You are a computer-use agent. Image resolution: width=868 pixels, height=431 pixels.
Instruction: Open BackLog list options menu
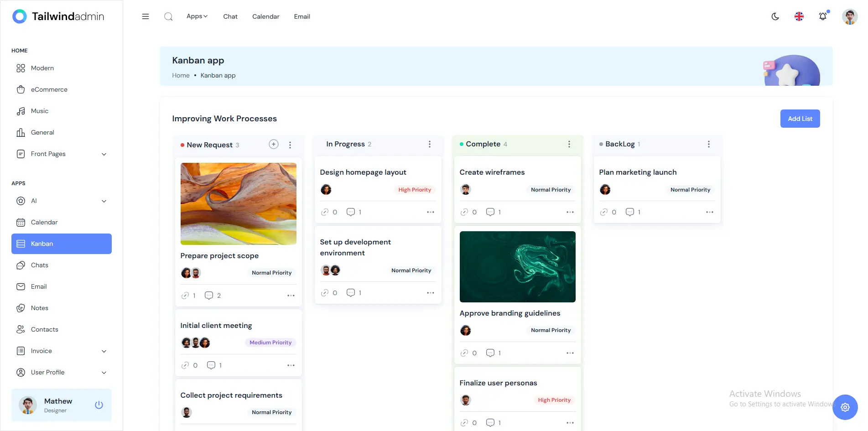click(709, 144)
